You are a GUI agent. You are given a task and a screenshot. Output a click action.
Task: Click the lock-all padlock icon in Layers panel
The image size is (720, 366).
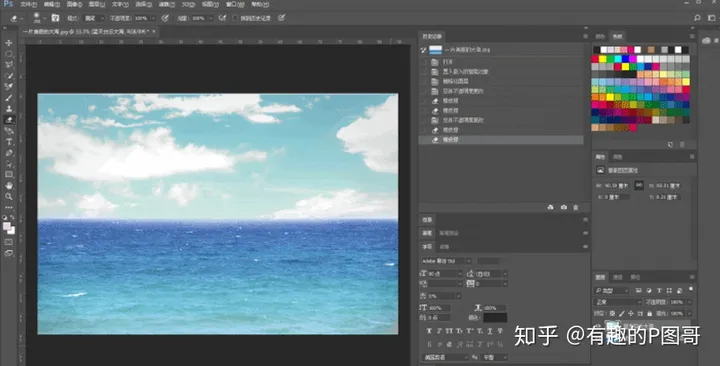[x=649, y=313]
